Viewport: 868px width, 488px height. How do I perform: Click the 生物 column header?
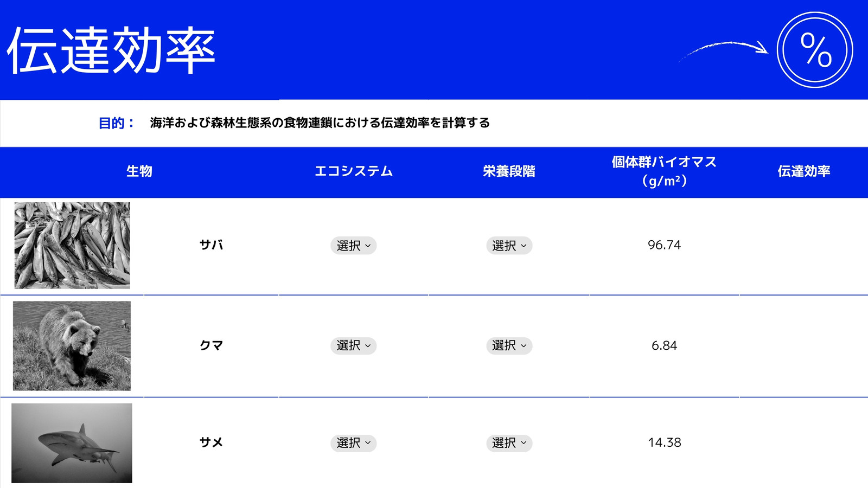pyautogui.click(x=139, y=171)
